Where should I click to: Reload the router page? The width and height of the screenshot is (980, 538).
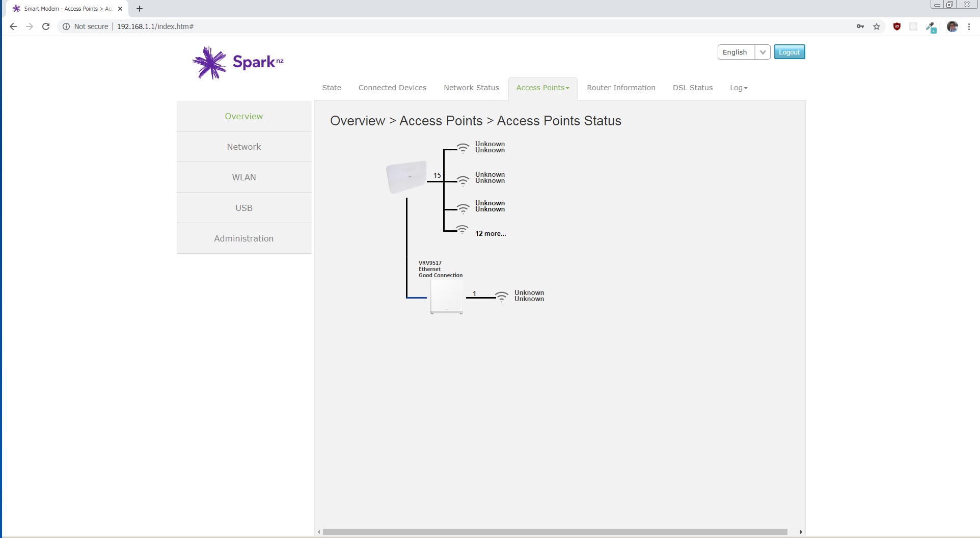point(46,26)
